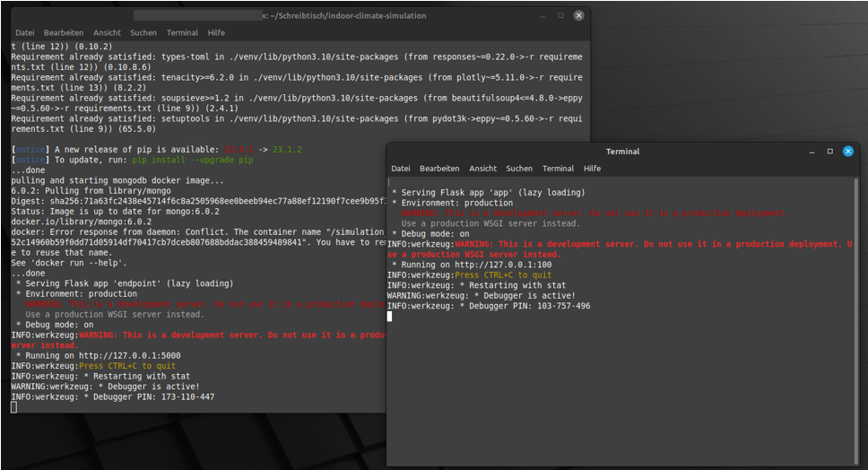Viewport: 868px width, 470px height.
Task: Minimize the front Terminal window
Action: pos(812,152)
